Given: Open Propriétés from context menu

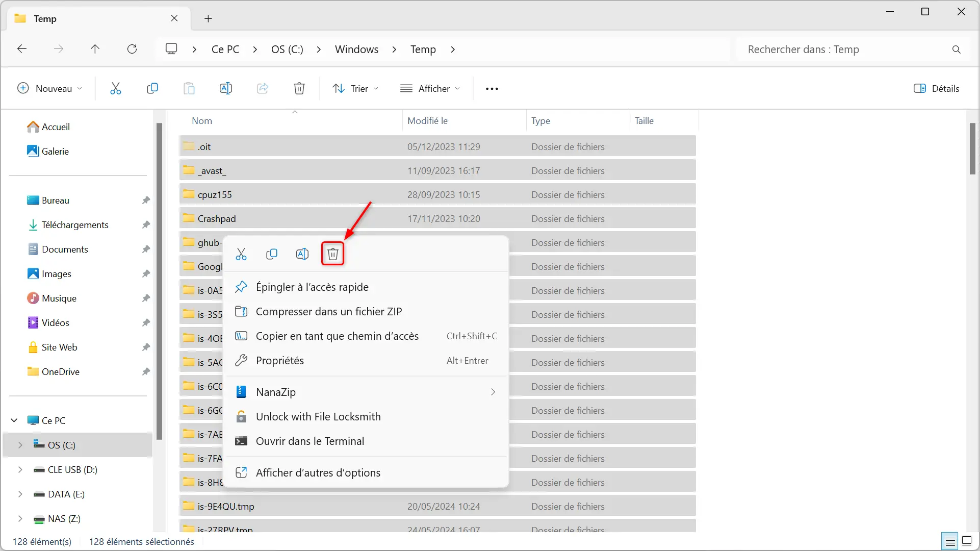Looking at the screenshot, I should (367, 361).
